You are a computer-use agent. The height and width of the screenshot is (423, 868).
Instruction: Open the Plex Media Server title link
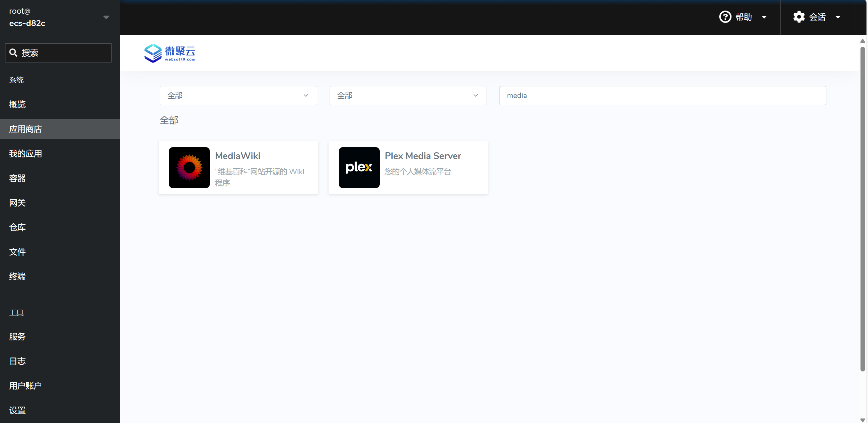[x=423, y=156]
